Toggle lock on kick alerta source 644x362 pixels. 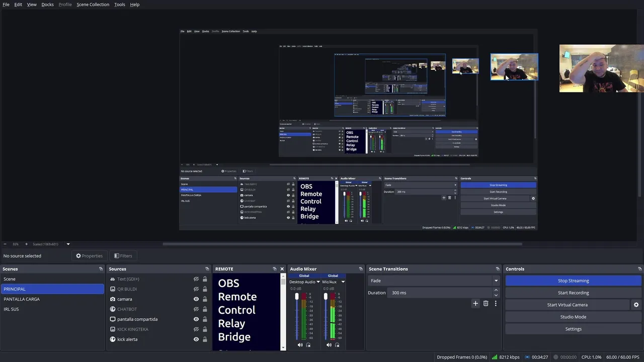(205, 339)
